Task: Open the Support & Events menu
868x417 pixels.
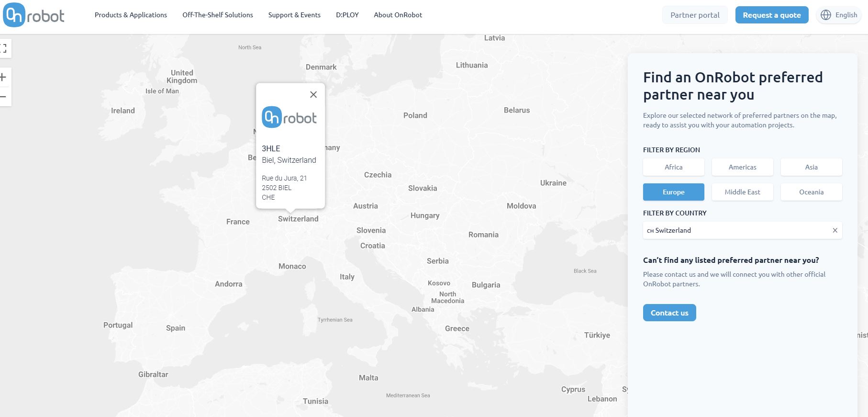Action: coord(294,15)
